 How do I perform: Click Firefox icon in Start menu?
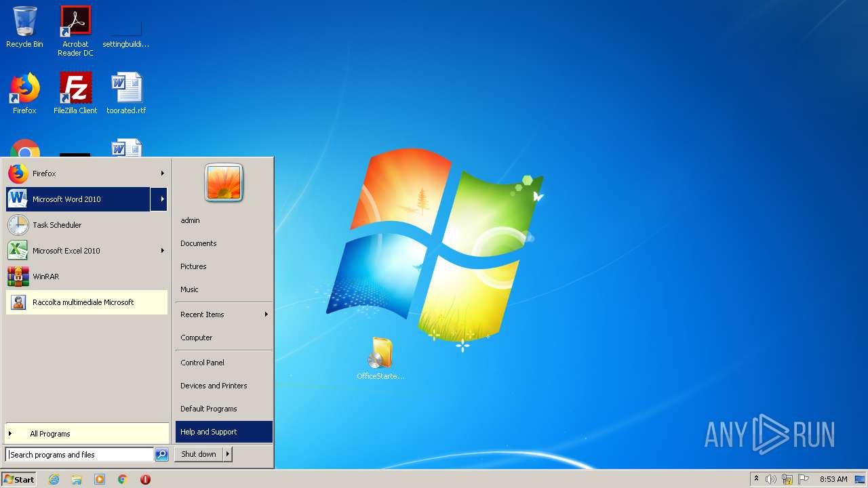[x=18, y=174]
